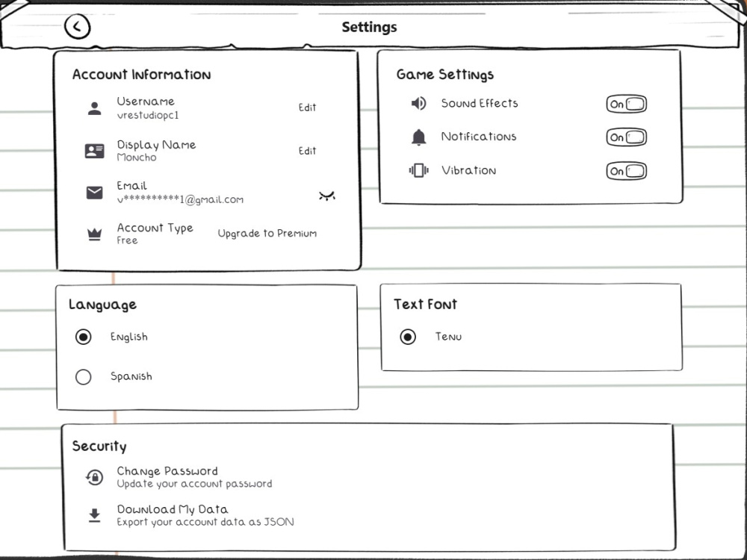Click the Sound Effects speaker icon
Image resolution: width=747 pixels, height=560 pixels.
[419, 103]
